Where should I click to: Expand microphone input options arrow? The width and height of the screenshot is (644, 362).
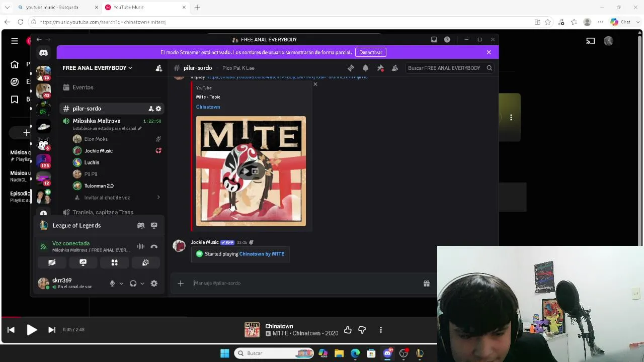121,284
